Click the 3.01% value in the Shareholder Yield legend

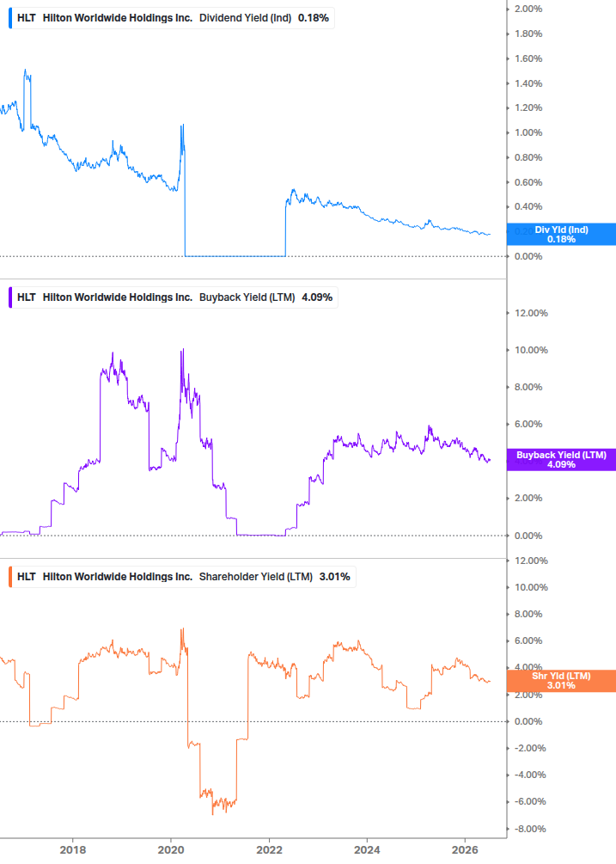[x=335, y=577]
